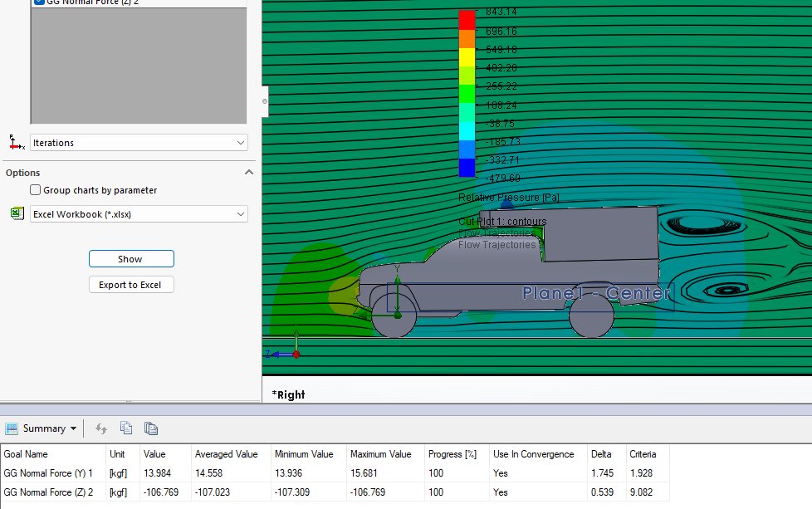The width and height of the screenshot is (812, 509).
Task: Click the Excel file icon beside the format list
Action: (17, 213)
